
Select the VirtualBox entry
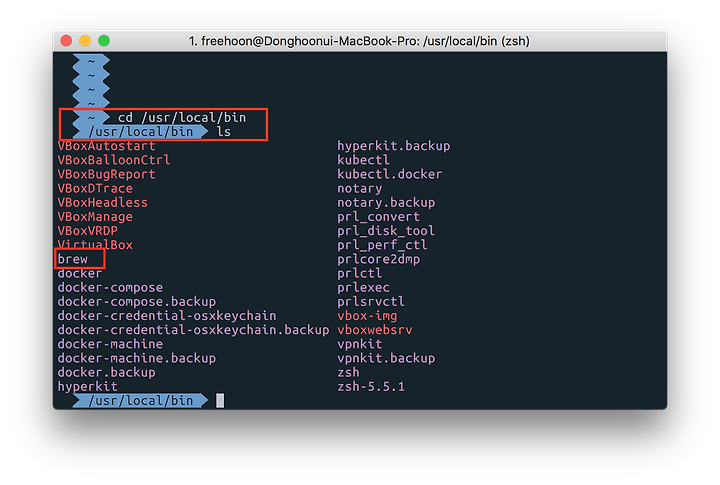coord(95,245)
